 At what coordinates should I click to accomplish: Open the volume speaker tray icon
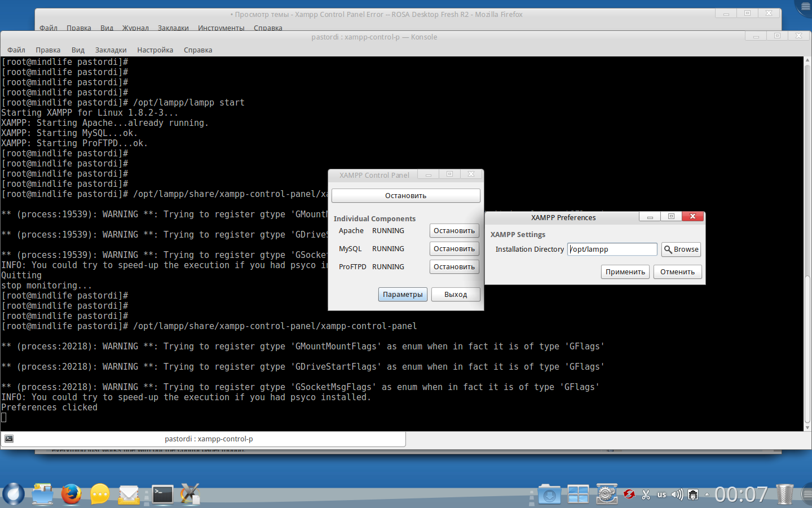677,494
